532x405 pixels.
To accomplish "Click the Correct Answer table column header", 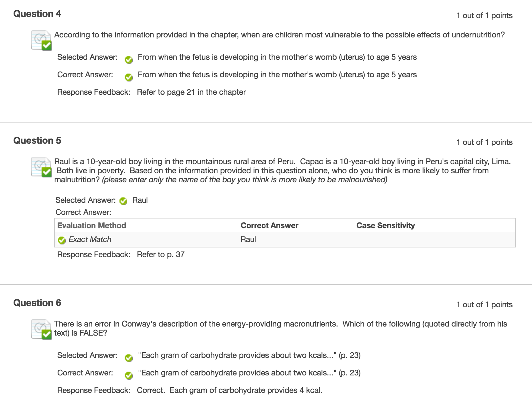I will (x=269, y=225).
